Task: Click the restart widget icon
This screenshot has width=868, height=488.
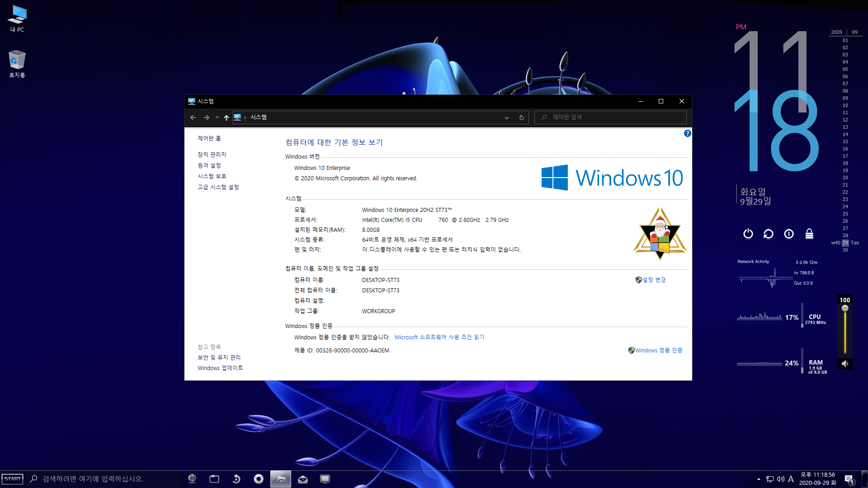Action: pos(769,234)
